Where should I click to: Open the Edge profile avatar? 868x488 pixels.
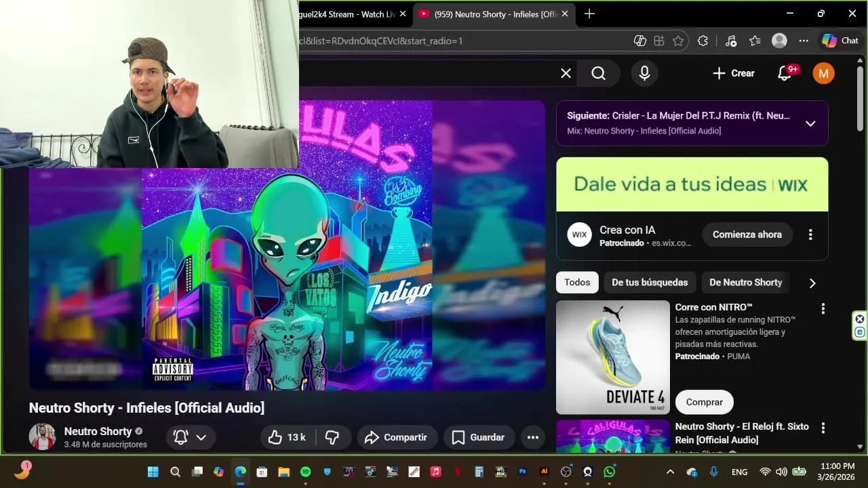point(779,41)
